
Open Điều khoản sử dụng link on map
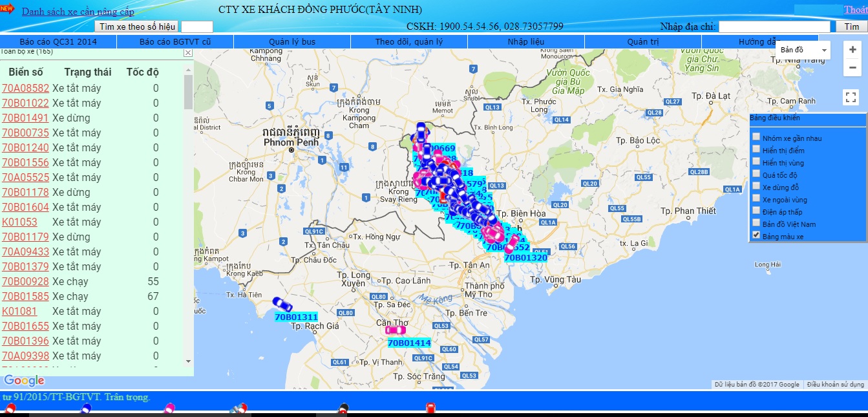[x=836, y=385]
